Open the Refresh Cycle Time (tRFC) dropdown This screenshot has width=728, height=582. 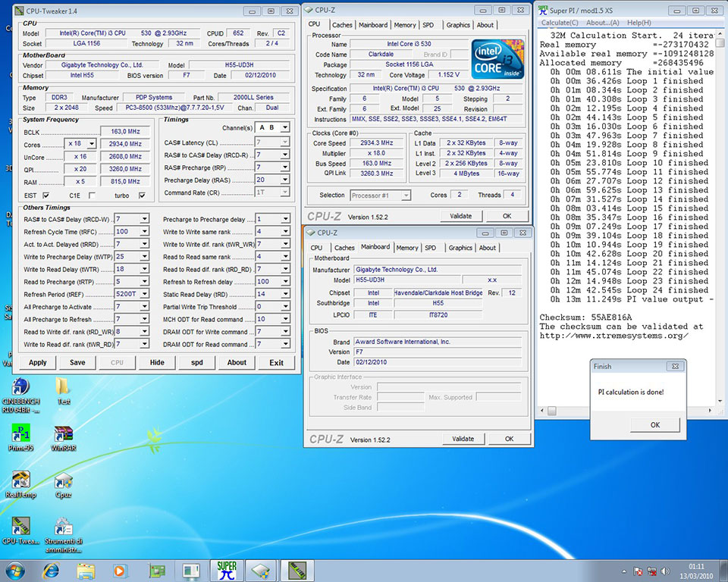point(145,231)
